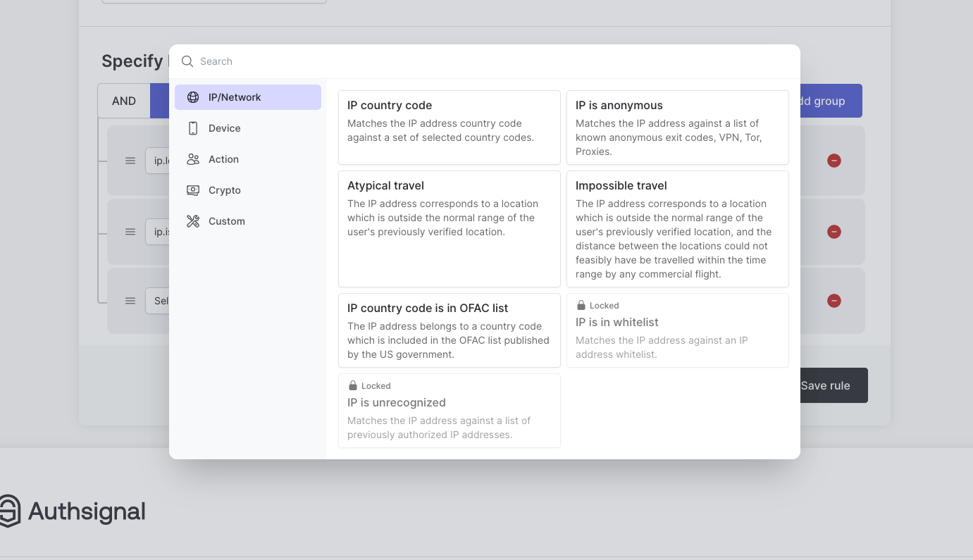Screen dimensions: 973x560
Task: Click the Action users icon
Action: (x=193, y=159)
